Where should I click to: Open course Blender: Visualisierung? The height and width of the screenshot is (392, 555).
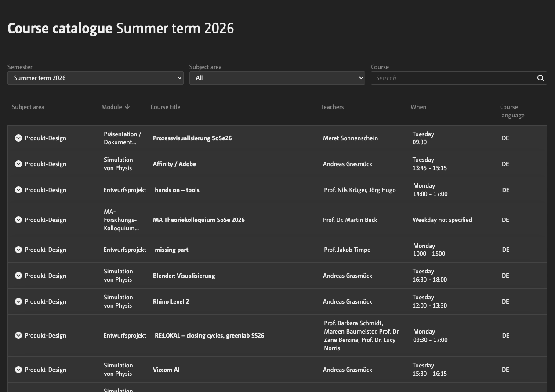[x=184, y=276]
